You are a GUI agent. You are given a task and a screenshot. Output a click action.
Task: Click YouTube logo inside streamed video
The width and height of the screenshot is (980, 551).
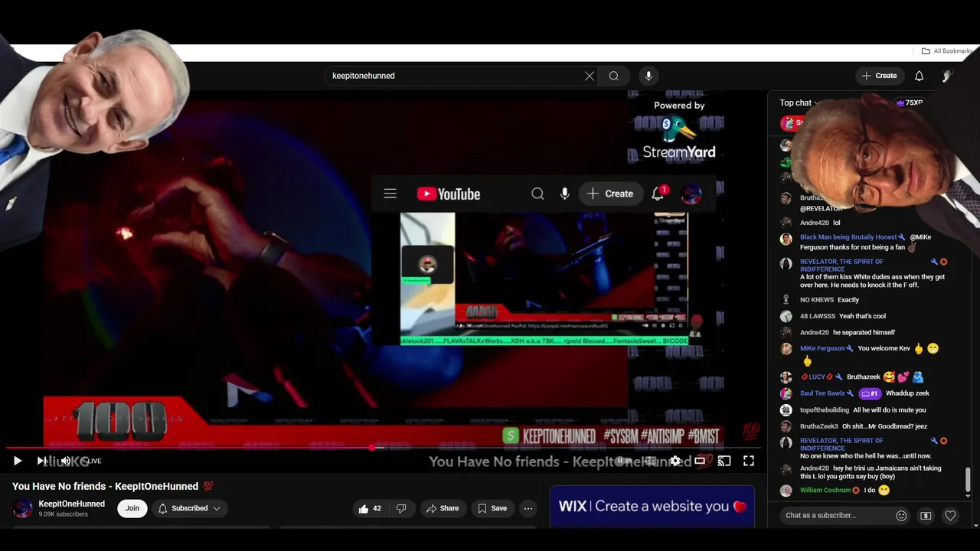[x=449, y=194]
